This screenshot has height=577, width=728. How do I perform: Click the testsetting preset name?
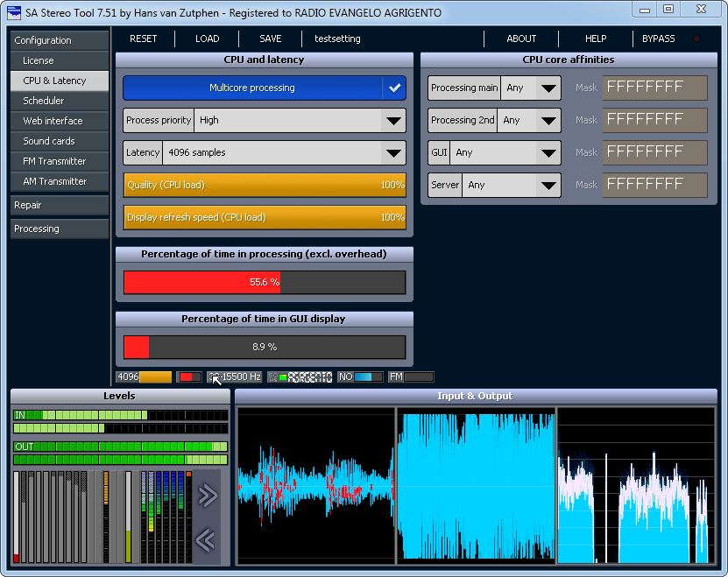coord(337,39)
